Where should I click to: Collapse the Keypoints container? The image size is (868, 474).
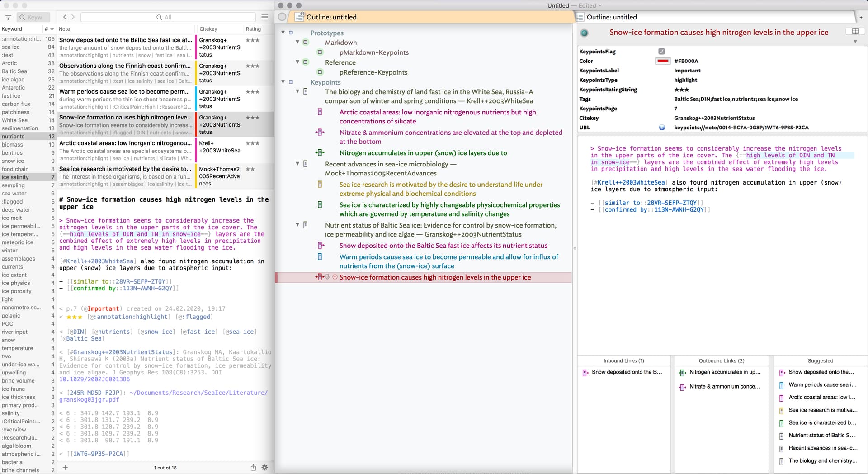coord(283,82)
